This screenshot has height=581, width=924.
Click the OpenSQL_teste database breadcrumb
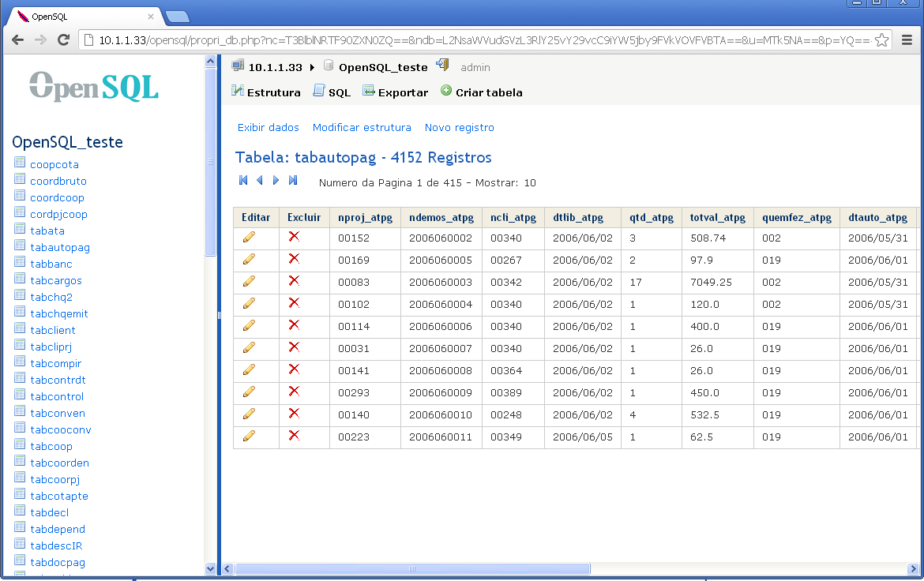[x=383, y=67]
